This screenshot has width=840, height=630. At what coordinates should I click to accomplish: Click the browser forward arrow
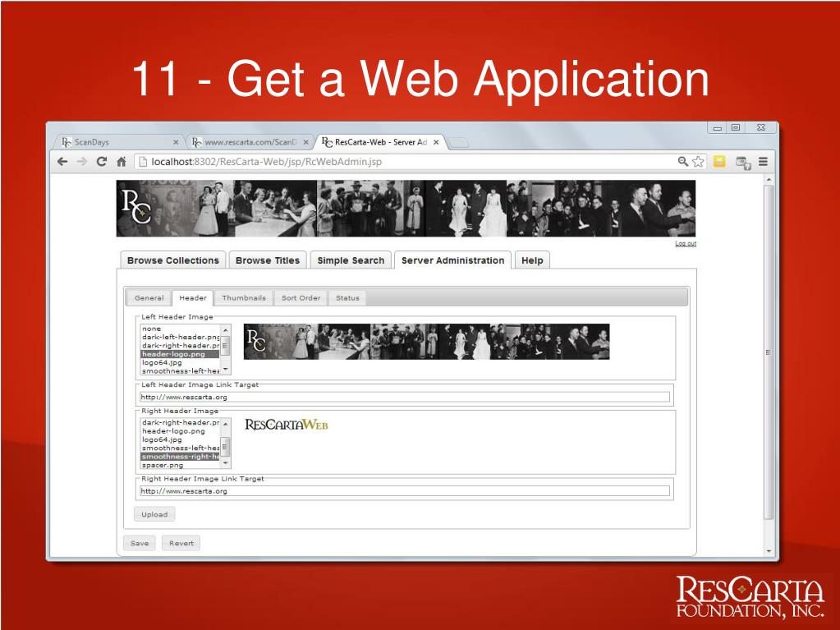[82, 161]
